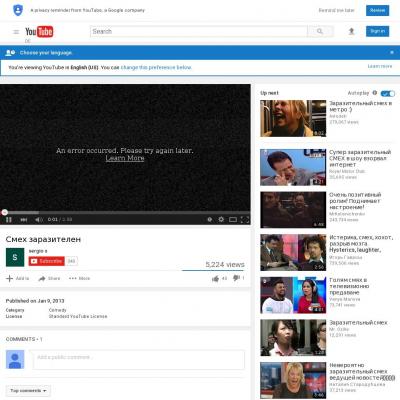
Task: Toggle the Subscribe button
Action: click(47, 261)
